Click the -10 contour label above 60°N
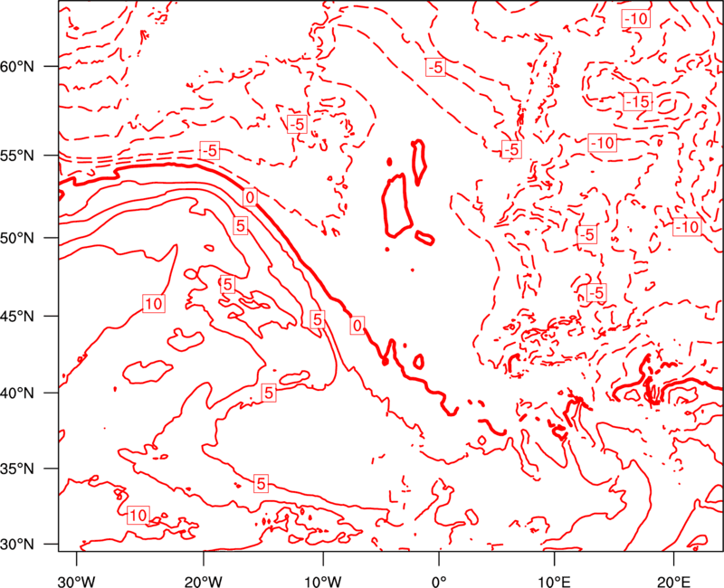724x588 pixels. (636, 19)
